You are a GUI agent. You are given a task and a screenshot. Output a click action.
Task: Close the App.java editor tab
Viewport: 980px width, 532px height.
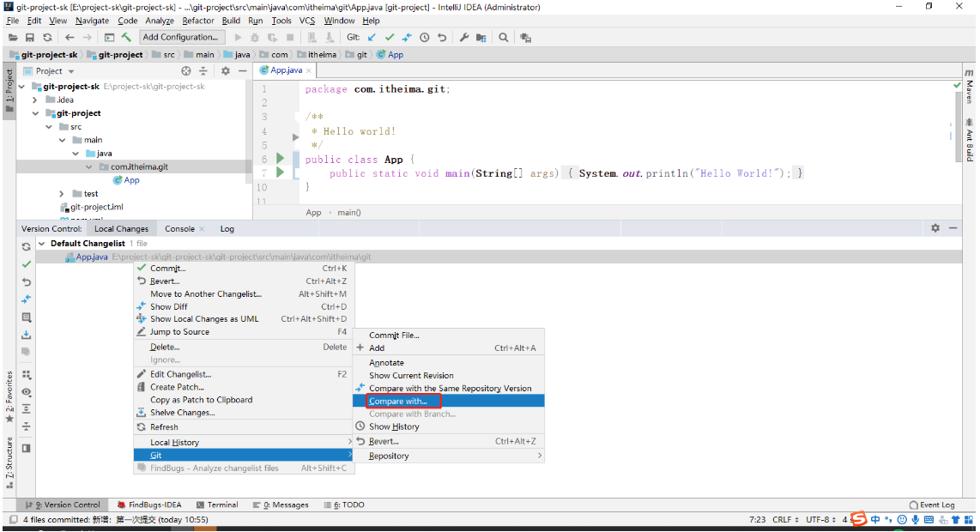coord(309,70)
